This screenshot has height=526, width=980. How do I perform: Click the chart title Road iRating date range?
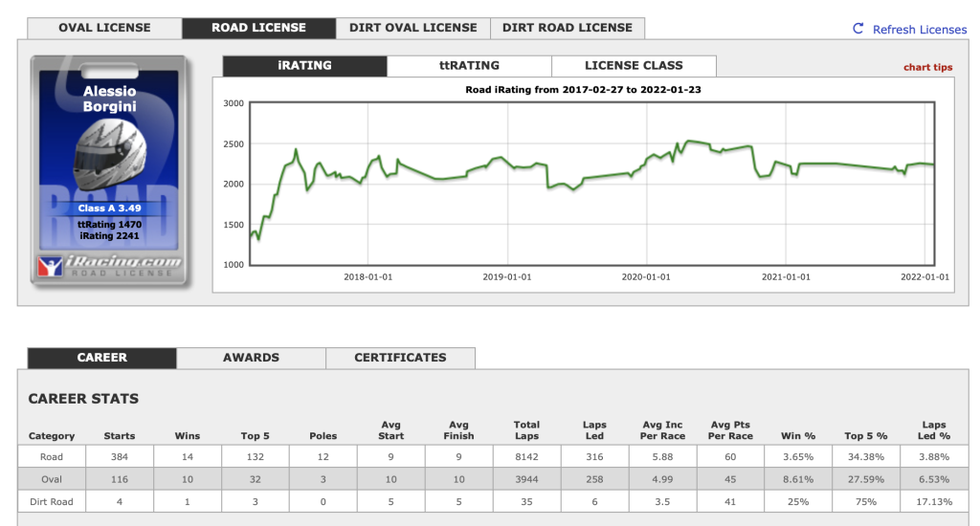[x=583, y=89]
